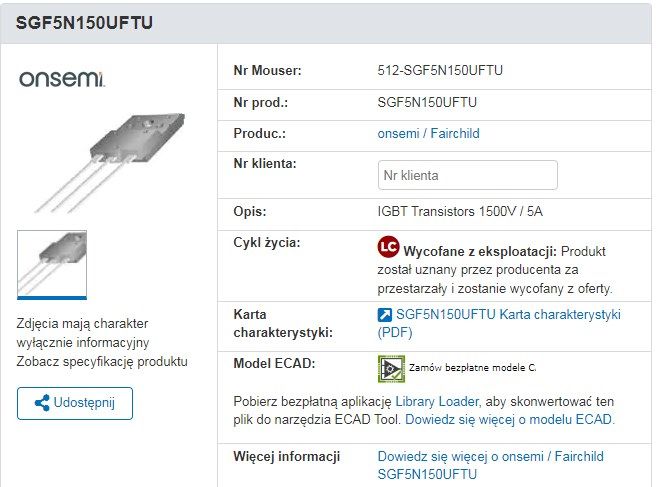Select the small product thumbnail image
The width and height of the screenshot is (664, 487).
tap(52, 265)
